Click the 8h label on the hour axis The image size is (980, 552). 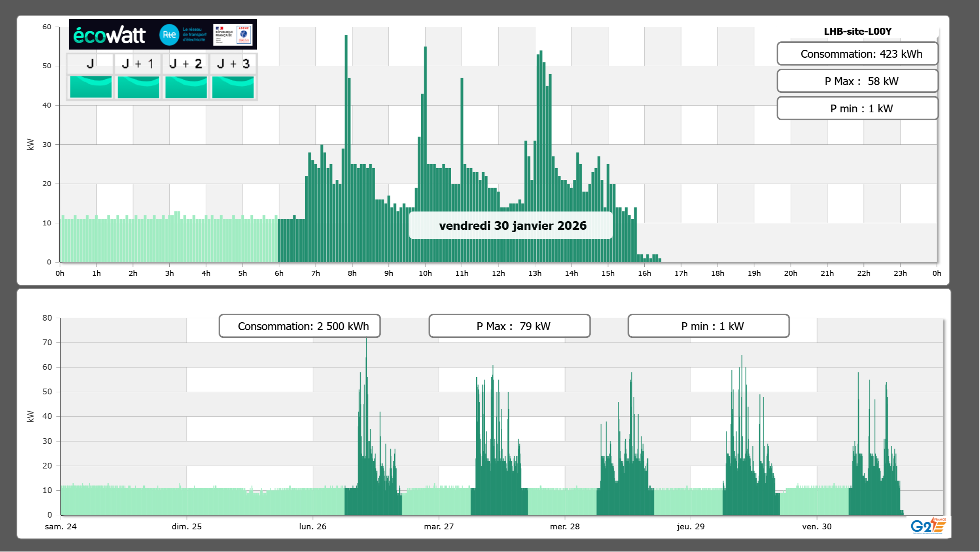pos(352,273)
